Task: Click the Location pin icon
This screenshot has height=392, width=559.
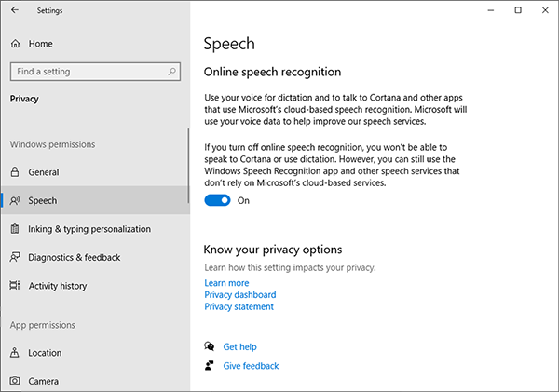Action: click(x=16, y=353)
